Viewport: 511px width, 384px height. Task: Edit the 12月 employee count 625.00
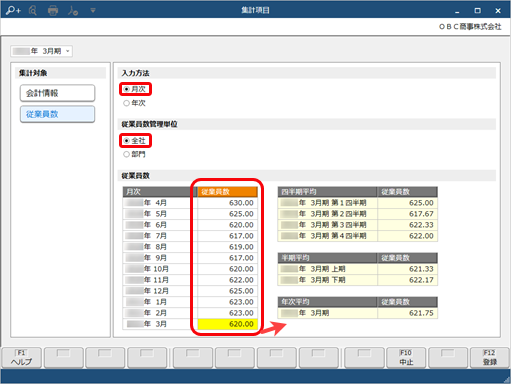point(228,291)
